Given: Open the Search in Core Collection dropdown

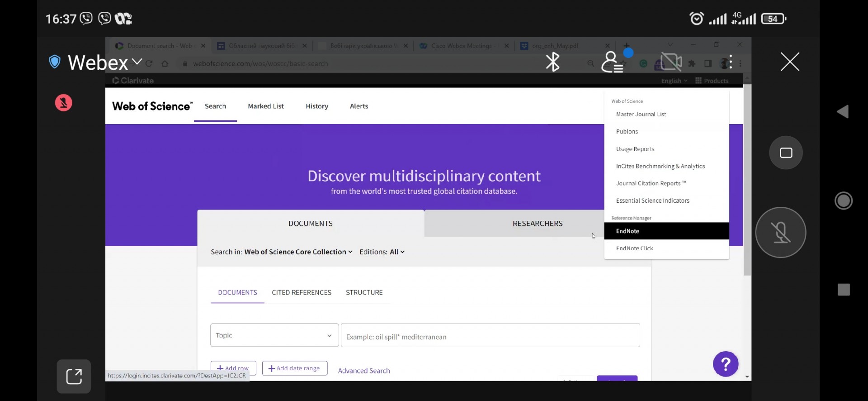Looking at the screenshot, I should (298, 252).
